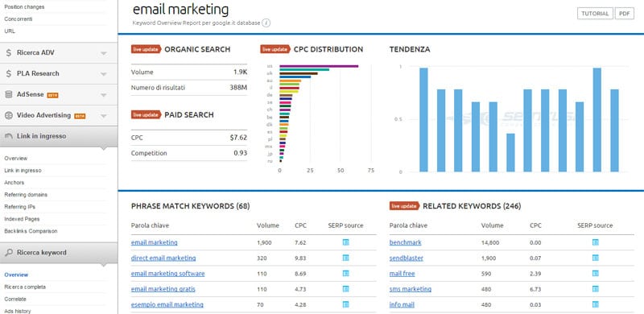Open Concorrenti in sidebar
Viewport: 644px width, 314px height.
tap(18, 19)
